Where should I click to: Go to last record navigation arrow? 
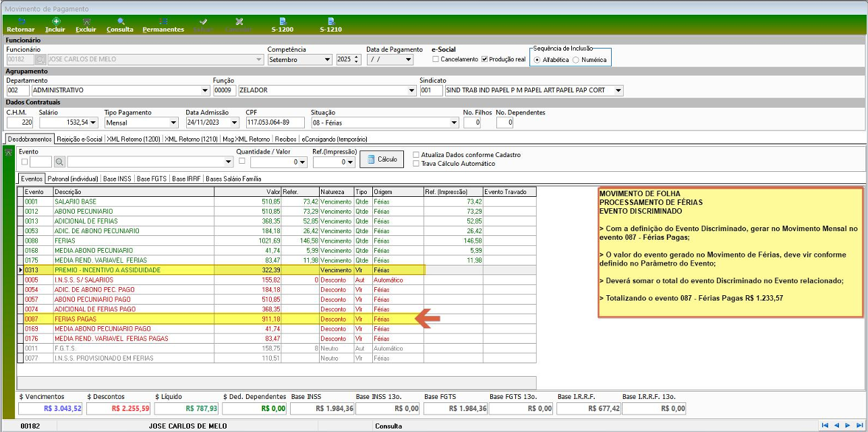[x=858, y=425]
